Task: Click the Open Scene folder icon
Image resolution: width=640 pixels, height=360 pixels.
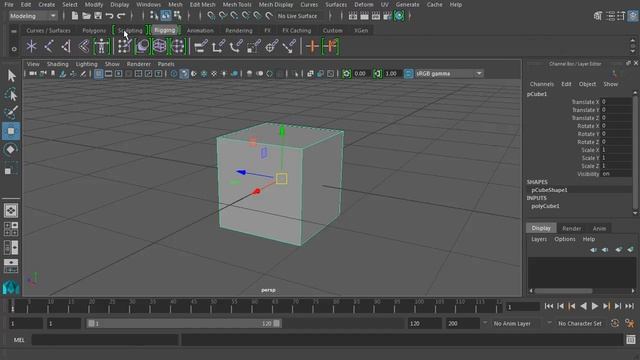Action: (x=86, y=16)
